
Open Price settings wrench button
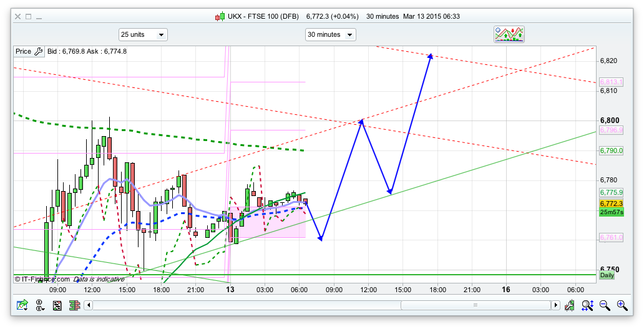[x=37, y=51]
